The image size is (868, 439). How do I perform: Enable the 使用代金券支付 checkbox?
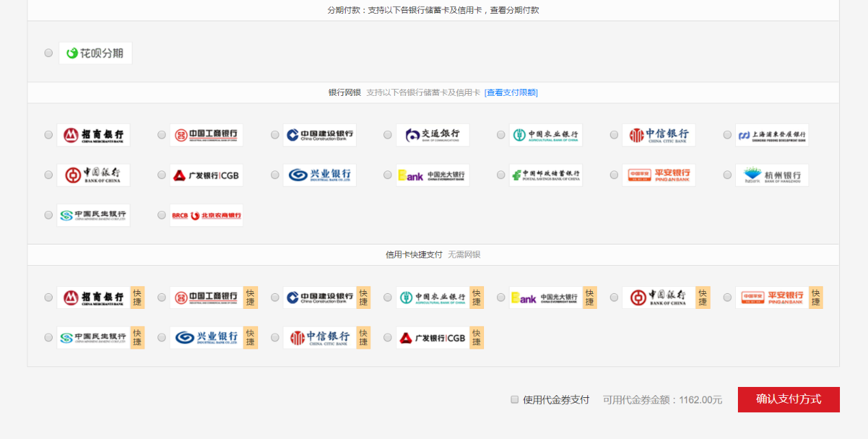click(515, 399)
